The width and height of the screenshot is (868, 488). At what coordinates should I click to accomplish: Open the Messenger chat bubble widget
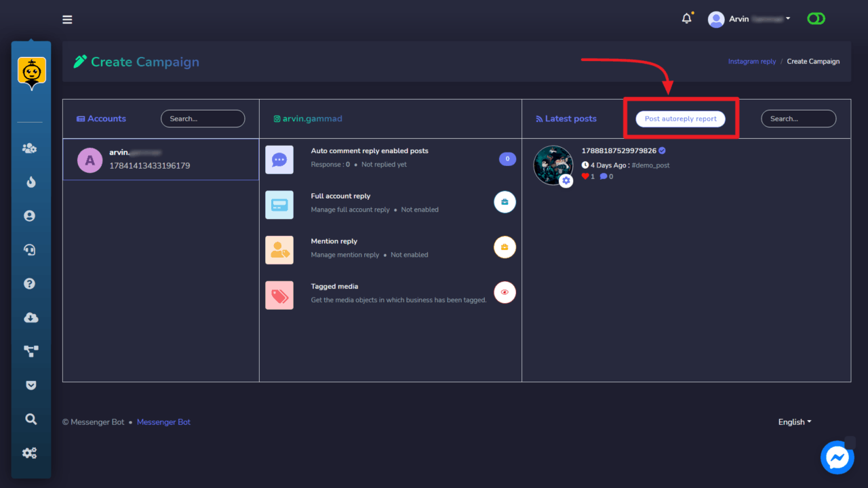[837, 457]
